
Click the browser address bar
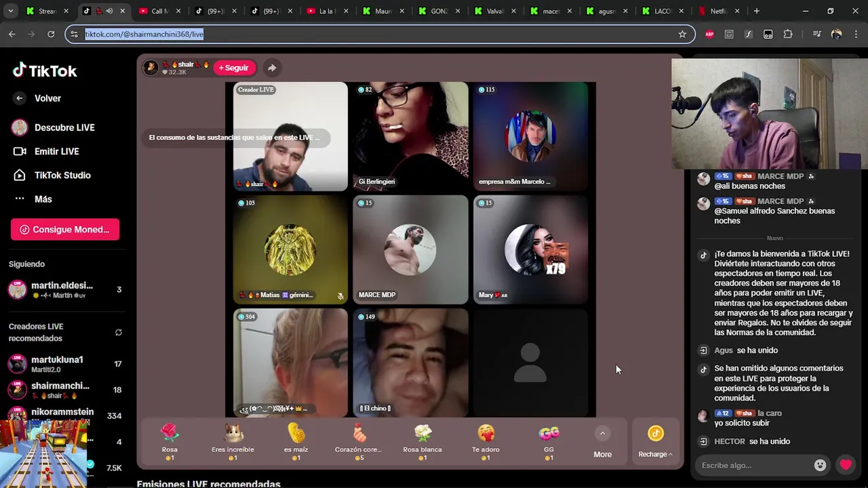pos(380,34)
